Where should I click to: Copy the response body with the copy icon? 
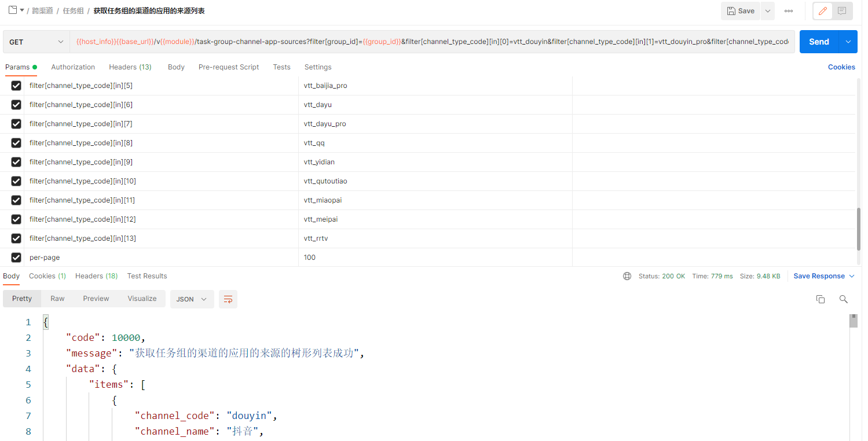point(821,299)
